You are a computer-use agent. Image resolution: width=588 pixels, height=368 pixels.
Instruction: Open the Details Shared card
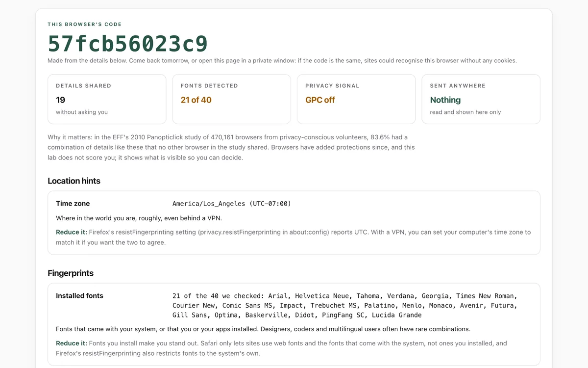point(107,99)
